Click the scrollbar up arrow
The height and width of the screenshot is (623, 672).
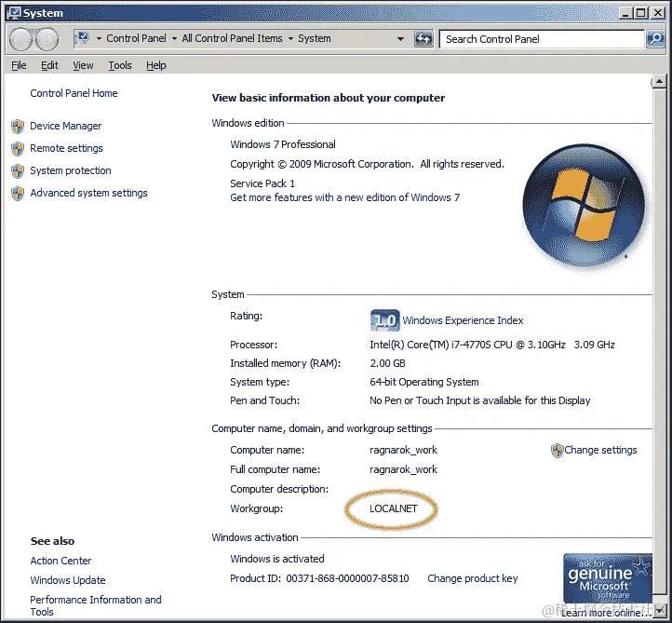659,81
